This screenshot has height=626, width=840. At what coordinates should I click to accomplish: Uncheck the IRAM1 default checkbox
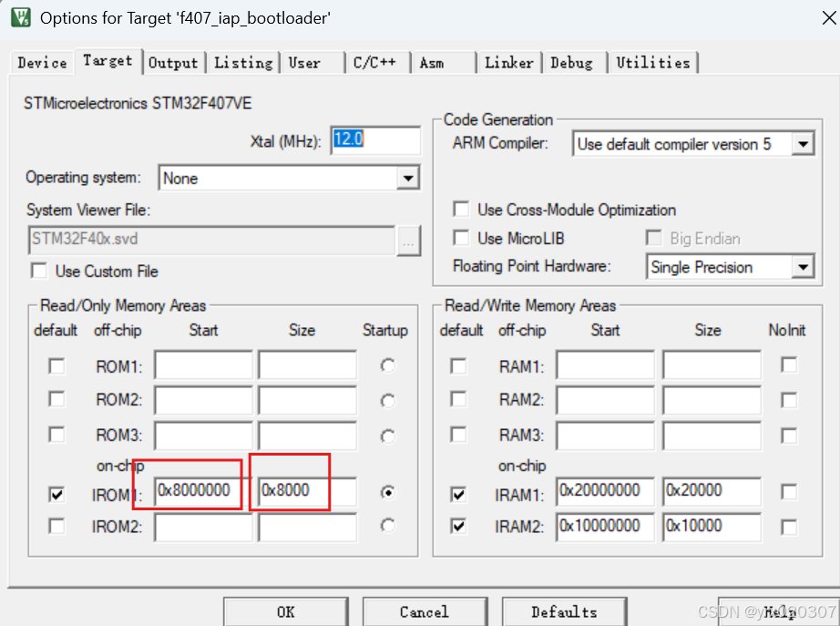coord(458,494)
